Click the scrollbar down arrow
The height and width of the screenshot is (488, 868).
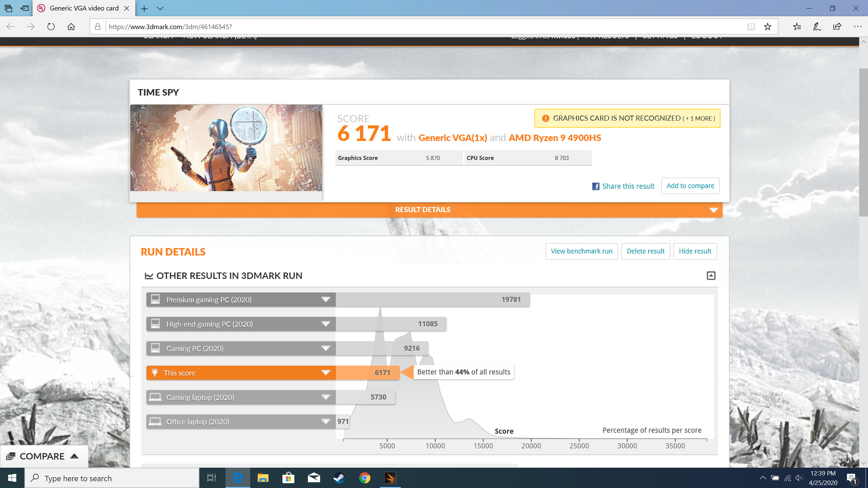click(x=863, y=463)
